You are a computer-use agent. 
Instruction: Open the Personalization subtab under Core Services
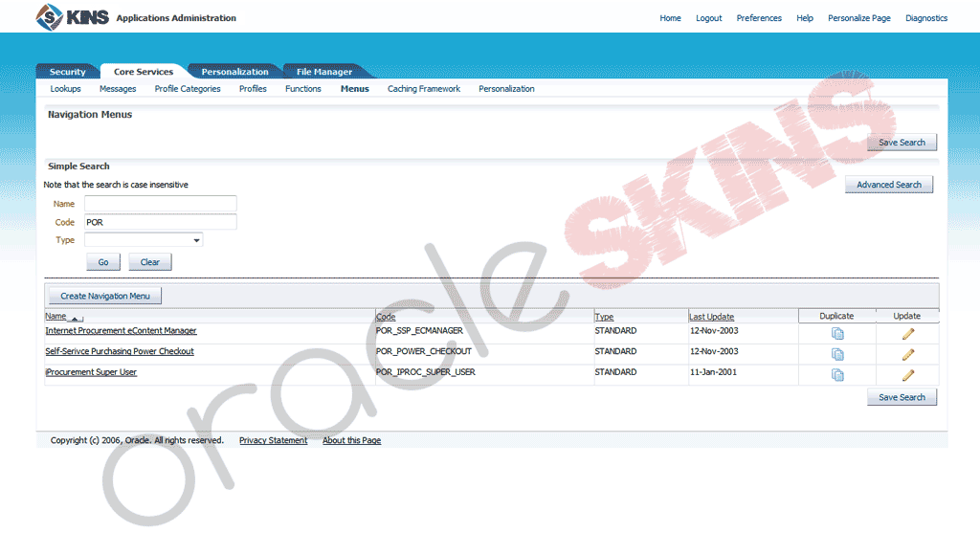click(506, 89)
